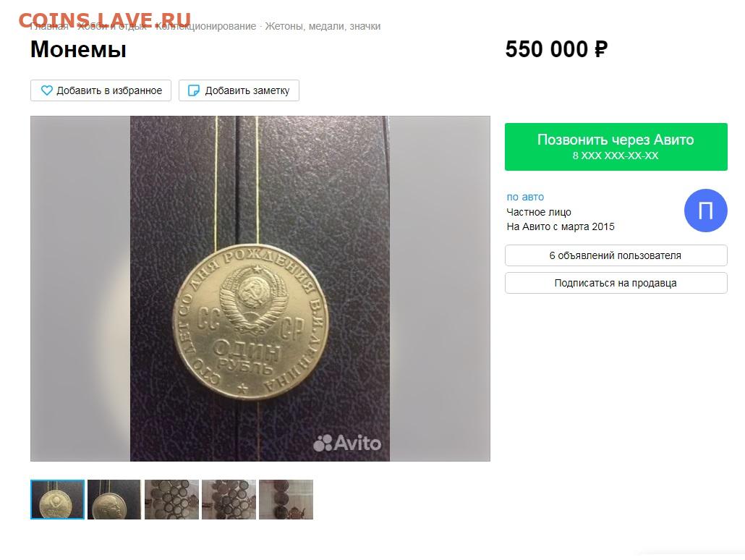
Task: Select fifth thumbnail in gallery
Action: pyautogui.click(x=286, y=499)
